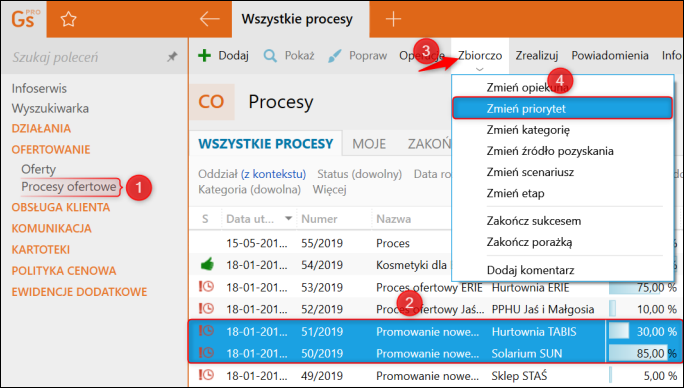The width and height of the screenshot is (684, 388).
Task: Choose Zmień źródło pozyskania menu entry
Action: (563, 151)
